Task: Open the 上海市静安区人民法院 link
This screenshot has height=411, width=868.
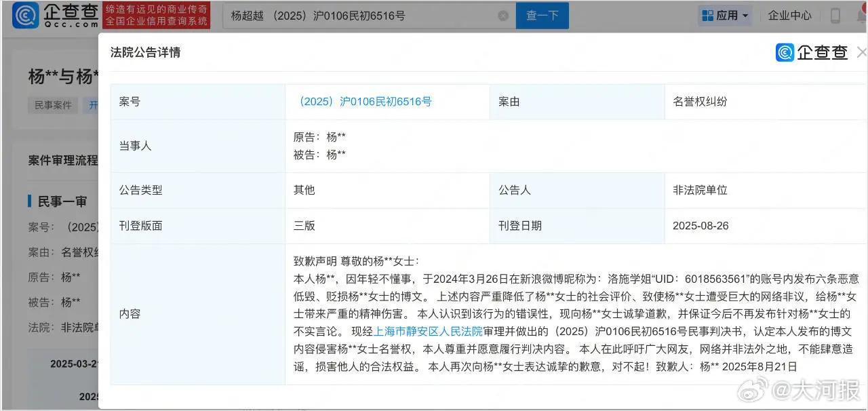Action: 428,332
